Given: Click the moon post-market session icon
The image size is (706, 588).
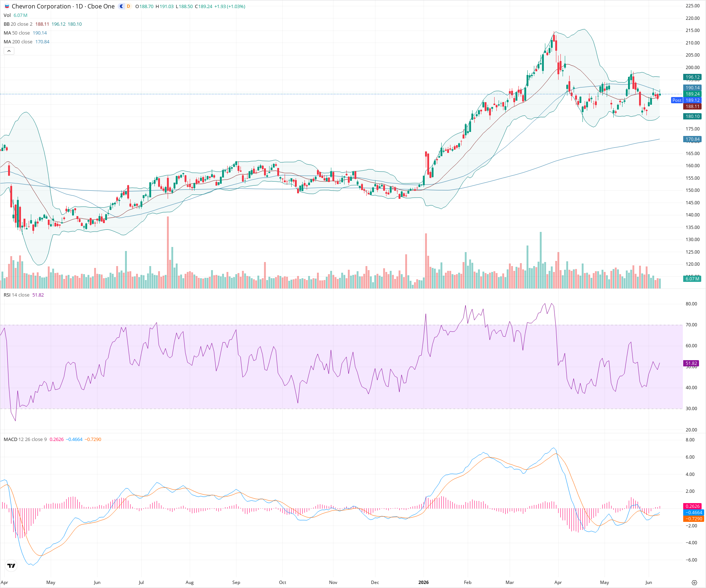Looking at the screenshot, I should (x=121, y=6).
